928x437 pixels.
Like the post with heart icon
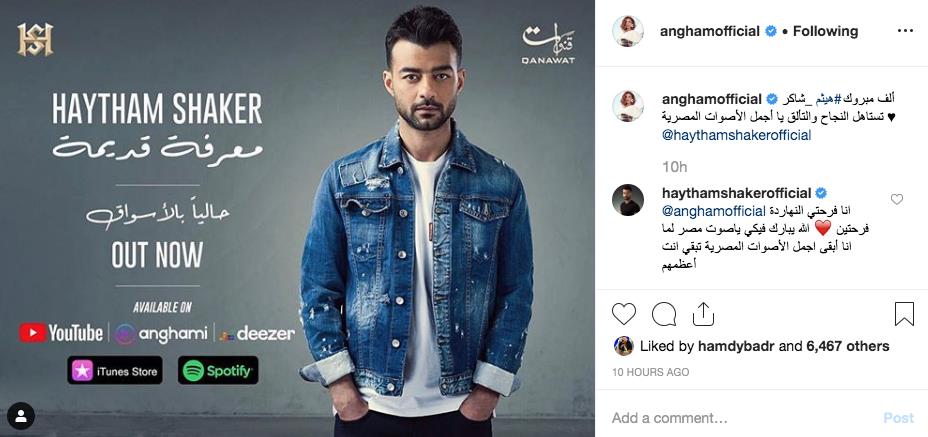(x=623, y=314)
